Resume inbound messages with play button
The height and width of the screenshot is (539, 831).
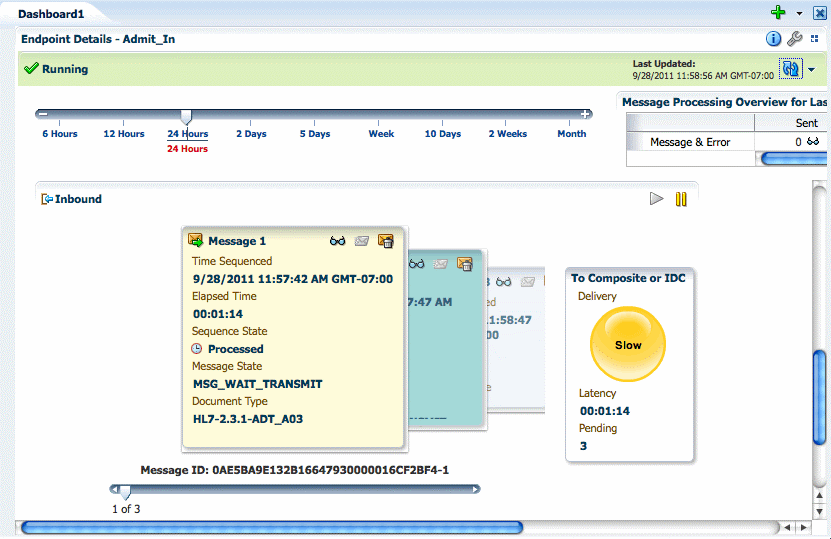coord(657,199)
